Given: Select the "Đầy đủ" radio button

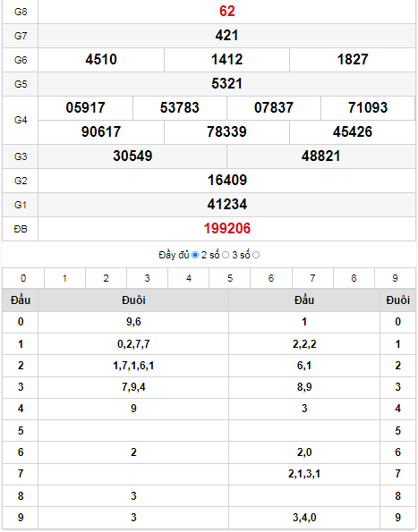Looking at the screenshot, I should pos(195,255).
